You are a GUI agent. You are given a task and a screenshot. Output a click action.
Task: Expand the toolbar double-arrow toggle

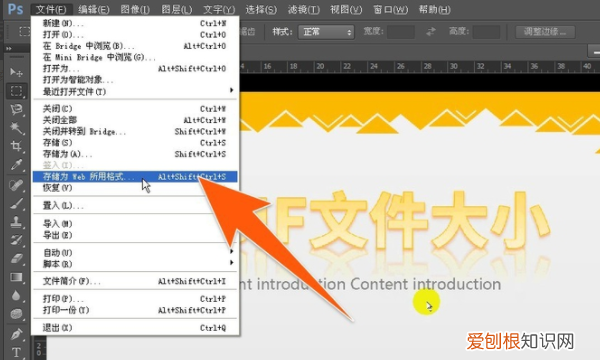point(9,49)
